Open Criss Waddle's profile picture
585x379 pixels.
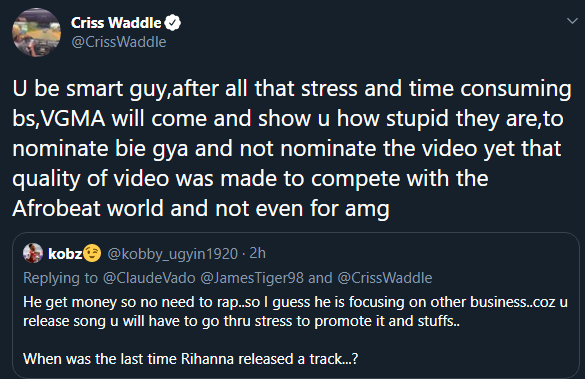point(37,32)
